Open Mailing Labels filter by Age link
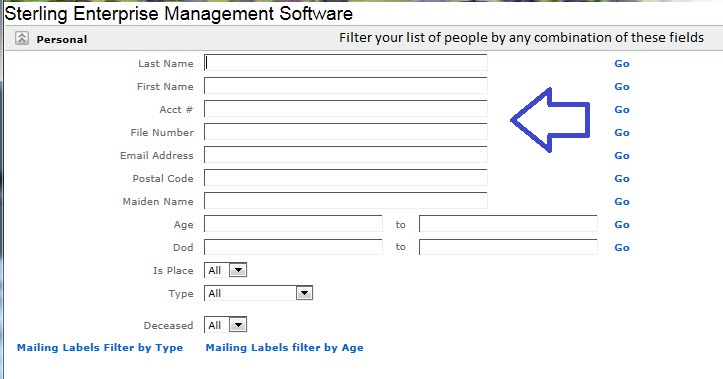 pyautogui.click(x=284, y=348)
